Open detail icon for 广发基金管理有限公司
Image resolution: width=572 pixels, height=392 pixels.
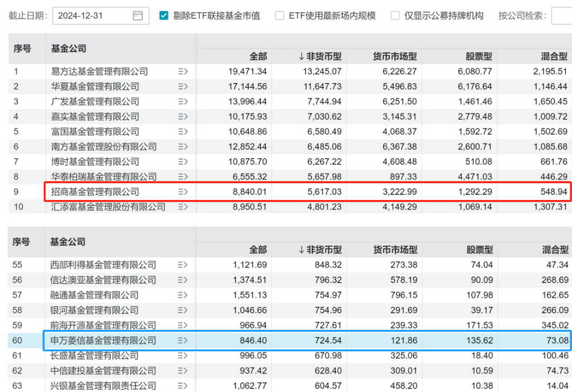click(x=183, y=102)
